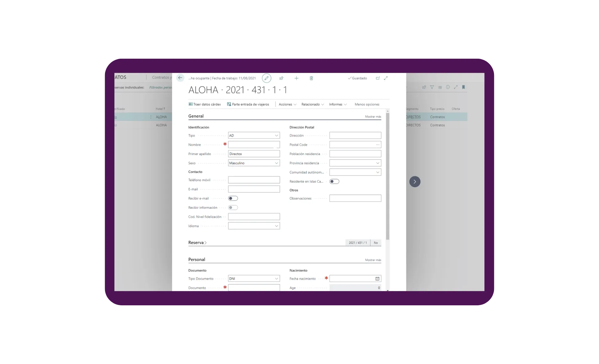Delete record with trash icon
The width and height of the screenshot is (599, 364).
coord(311,78)
